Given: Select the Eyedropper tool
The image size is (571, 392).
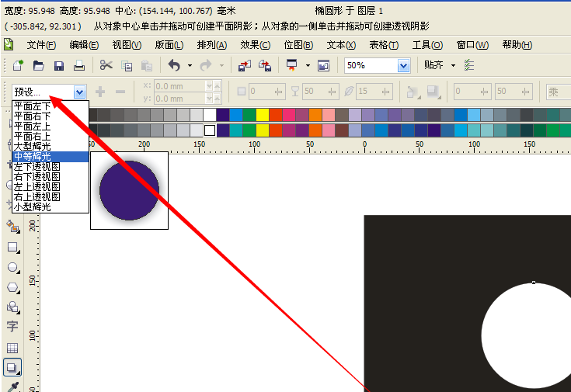Looking at the screenshot, I should [12, 387].
